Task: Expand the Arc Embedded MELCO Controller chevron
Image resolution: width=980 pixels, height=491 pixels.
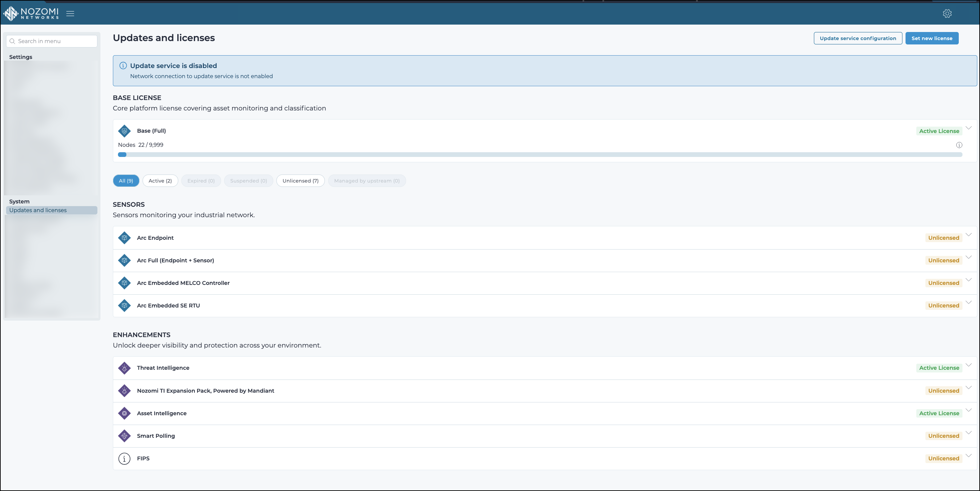Action: [x=969, y=280]
